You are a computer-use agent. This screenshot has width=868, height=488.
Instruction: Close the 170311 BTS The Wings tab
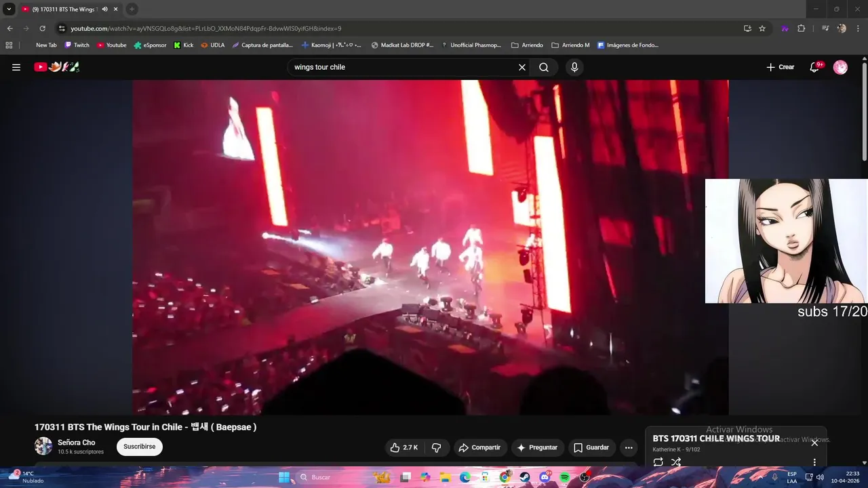click(x=115, y=9)
